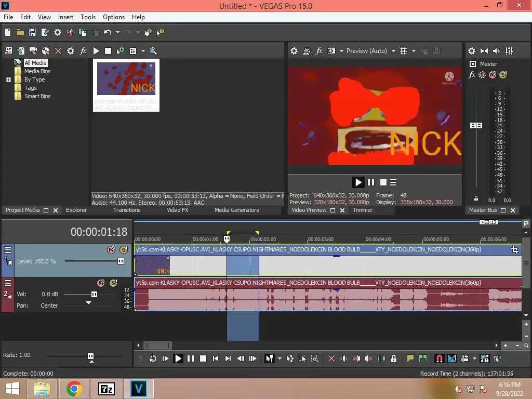Image resolution: width=532 pixels, height=399 pixels.
Task: Cut selection with the scissors icon
Action: click(70, 32)
